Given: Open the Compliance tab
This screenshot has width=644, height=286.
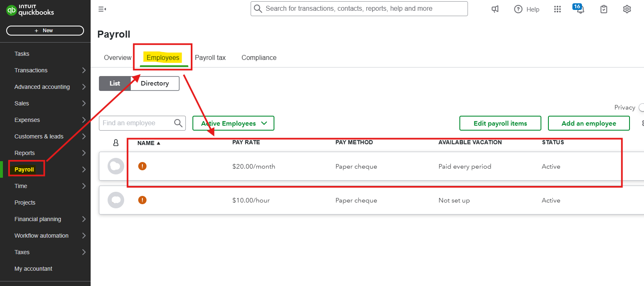Looking at the screenshot, I should (x=259, y=57).
